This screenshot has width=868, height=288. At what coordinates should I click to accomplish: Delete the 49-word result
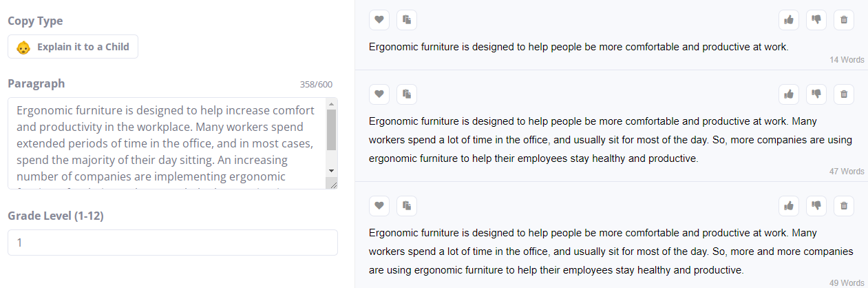(844, 205)
